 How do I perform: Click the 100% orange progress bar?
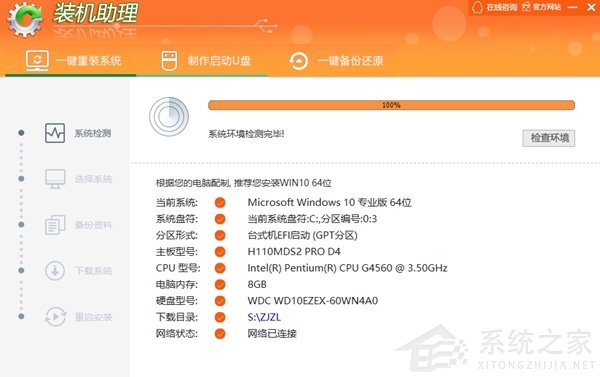391,105
